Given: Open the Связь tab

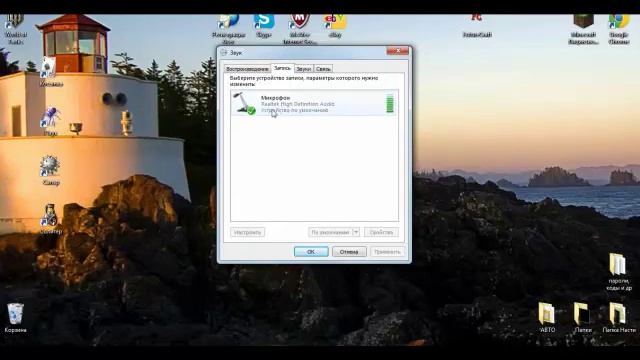Looking at the screenshot, I should click(x=323, y=69).
